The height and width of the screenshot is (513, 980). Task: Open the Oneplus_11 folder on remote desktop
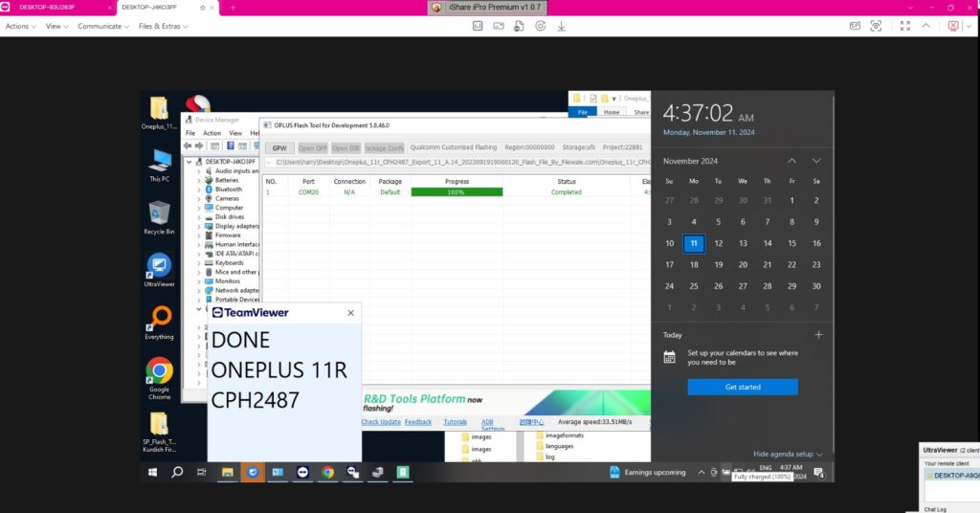coord(159,113)
